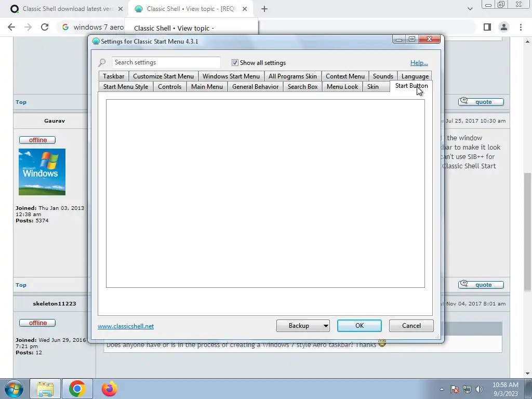The height and width of the screenshot is (399, 532).
Task: Select the All Programs Skin tab
Action: [x=292, y=76]
